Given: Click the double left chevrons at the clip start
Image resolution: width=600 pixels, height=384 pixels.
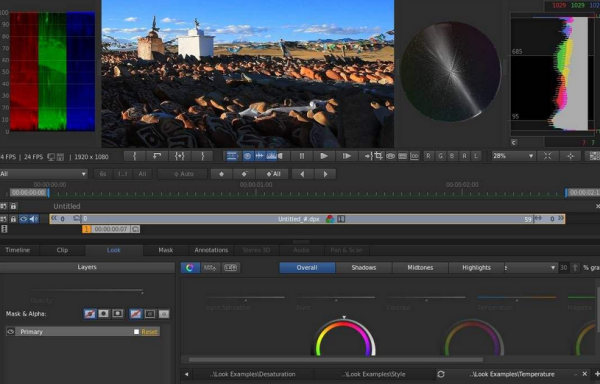Looking at the screenshot, I should 54,218.
